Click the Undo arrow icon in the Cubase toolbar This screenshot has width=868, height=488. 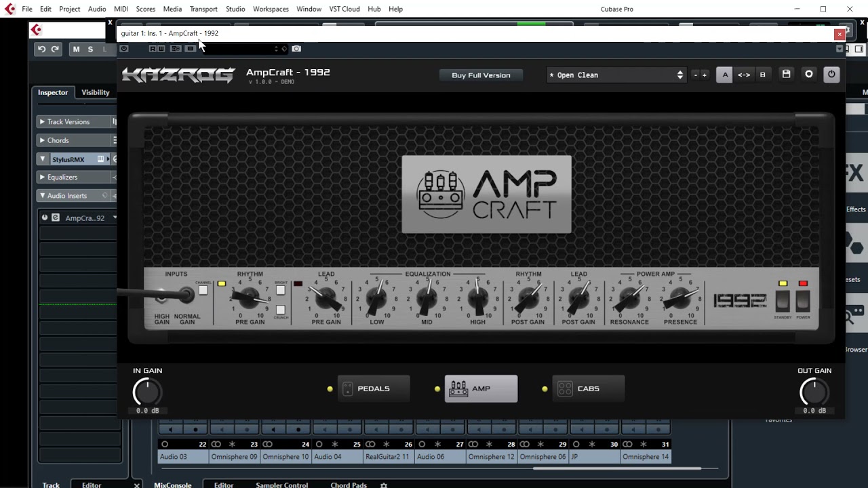pyautogui.click(x=41, y=49)
